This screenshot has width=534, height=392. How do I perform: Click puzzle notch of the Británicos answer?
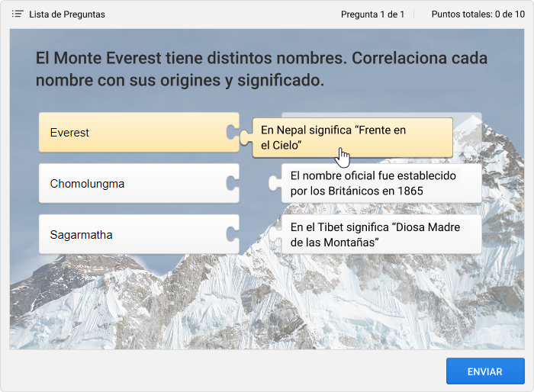tap(275, 184)
